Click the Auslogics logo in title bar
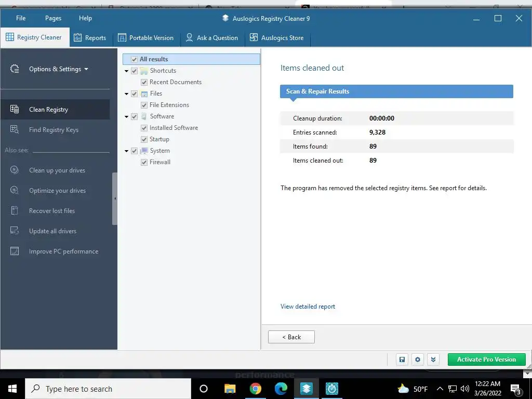 225,18
